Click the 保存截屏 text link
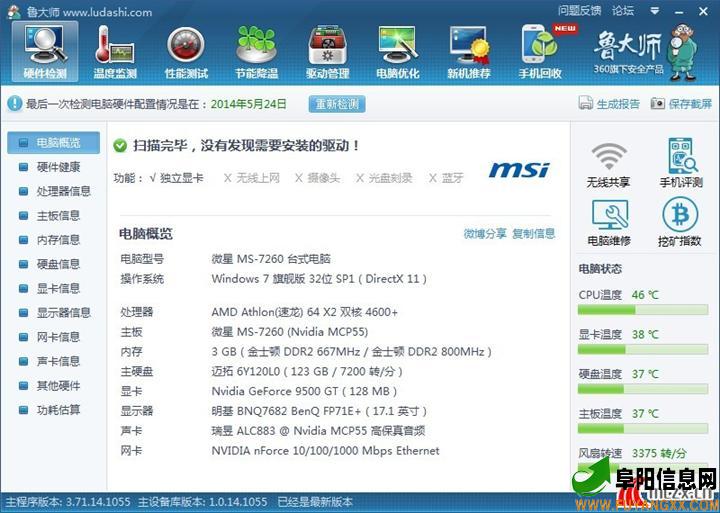The image size is (720, 513). point(691,104)
